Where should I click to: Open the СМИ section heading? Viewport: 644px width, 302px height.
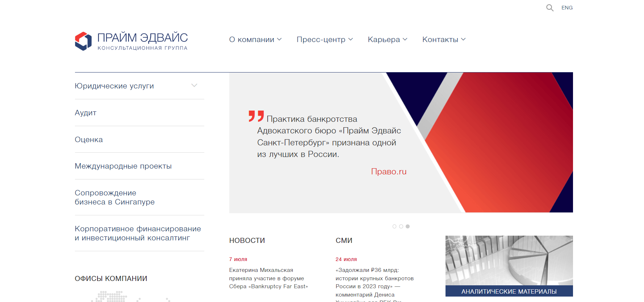coord(344,240)
